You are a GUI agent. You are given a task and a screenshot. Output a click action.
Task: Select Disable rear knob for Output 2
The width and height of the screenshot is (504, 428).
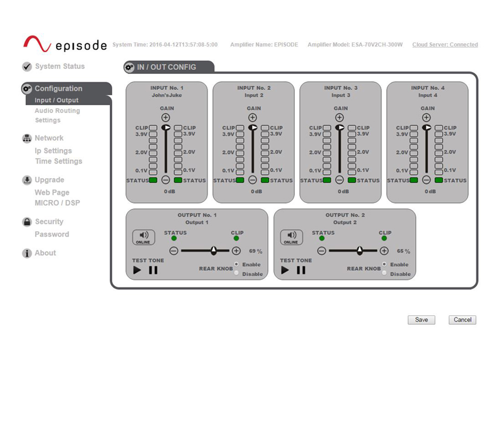[x=384, y=273]
